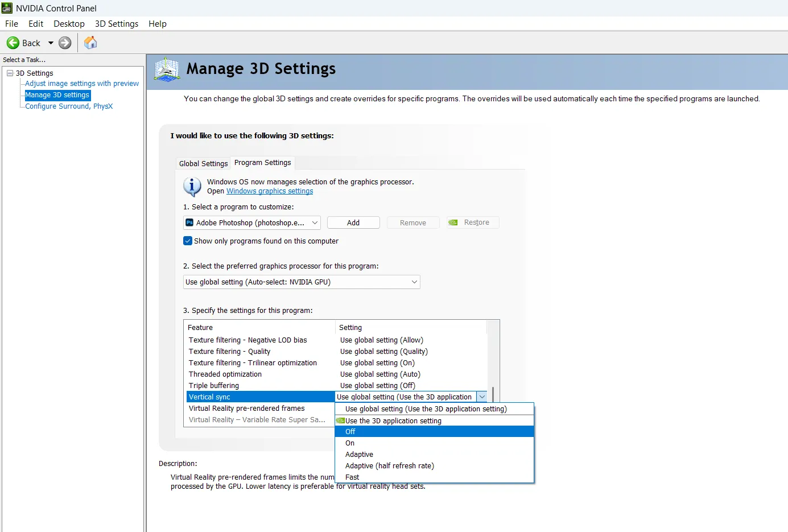Switch to the Global Settings tab

(203, 163)
